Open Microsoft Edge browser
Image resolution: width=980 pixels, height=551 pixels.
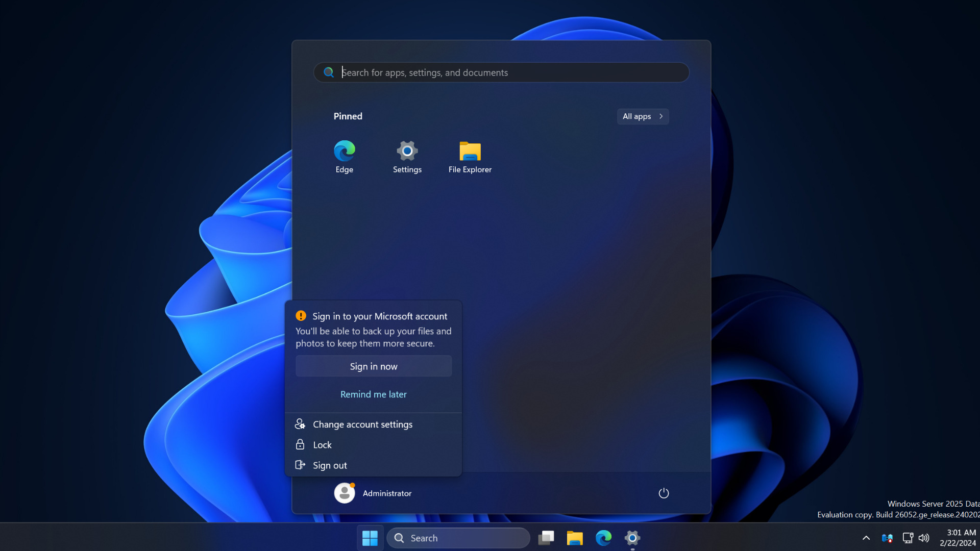click(344, 150)
